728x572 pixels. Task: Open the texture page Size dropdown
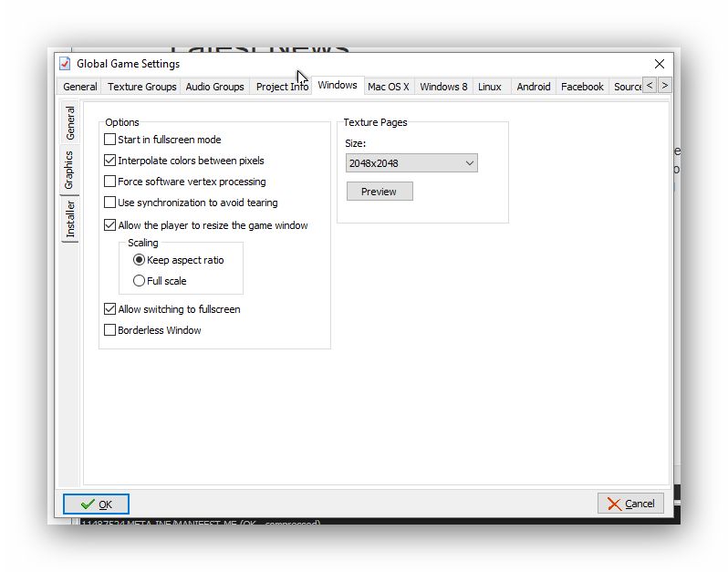point(411,163)
